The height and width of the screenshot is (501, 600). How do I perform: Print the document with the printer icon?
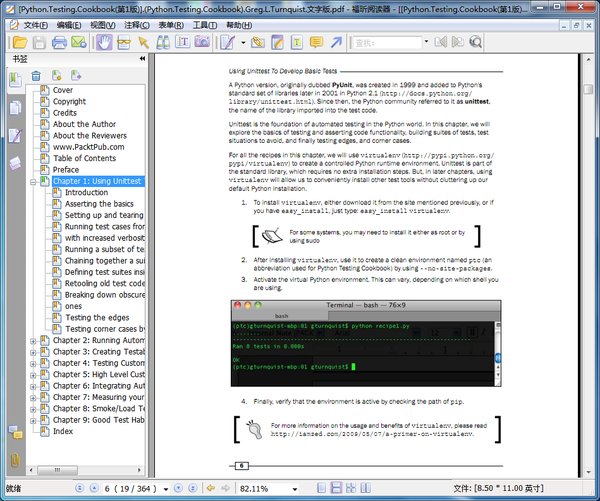(59, 42)
